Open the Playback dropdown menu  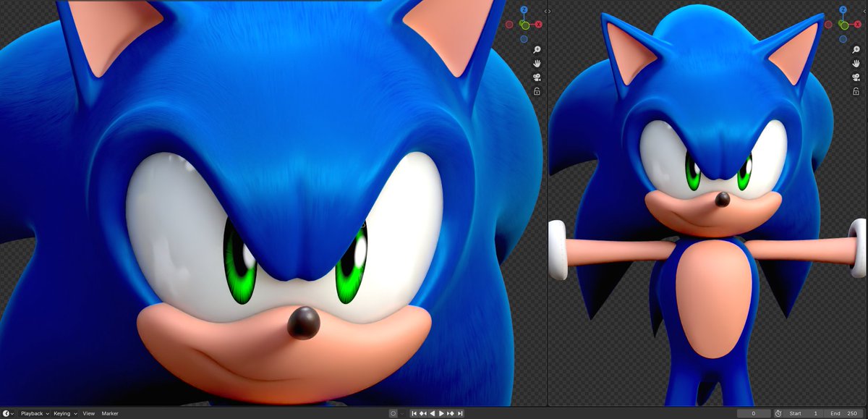click(x=35, y=413)
